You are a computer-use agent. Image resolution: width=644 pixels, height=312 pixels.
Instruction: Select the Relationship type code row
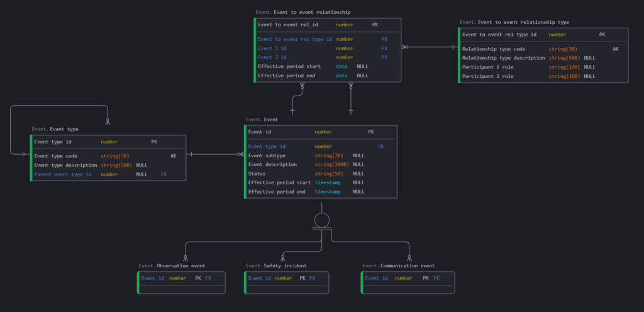[x=493, y=49]
